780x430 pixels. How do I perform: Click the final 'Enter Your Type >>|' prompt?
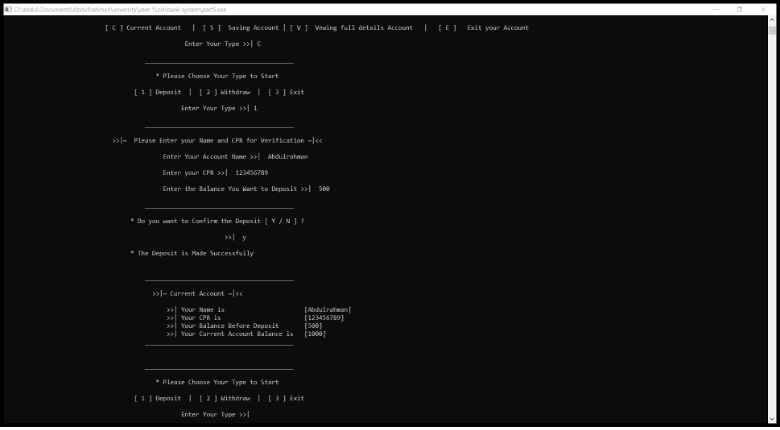(215, 415)
